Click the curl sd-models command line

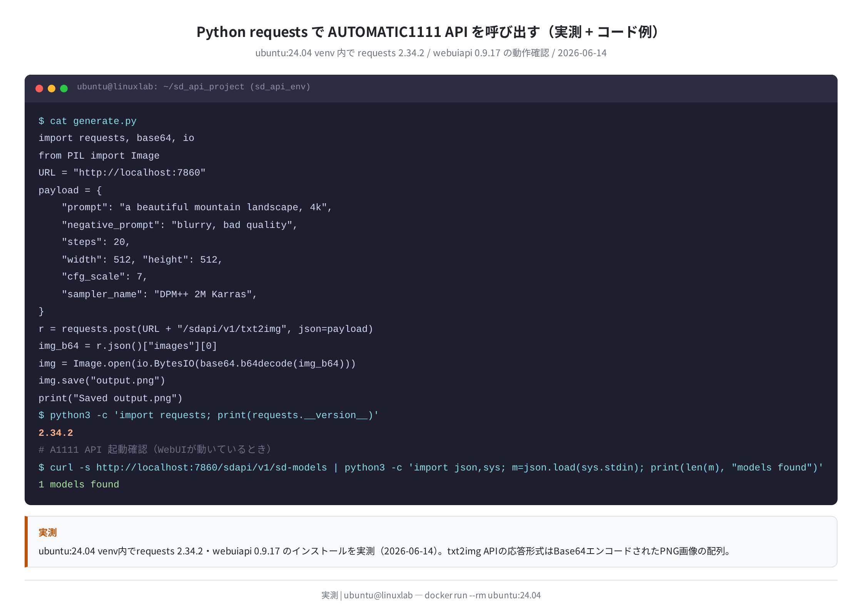point(431,467)
